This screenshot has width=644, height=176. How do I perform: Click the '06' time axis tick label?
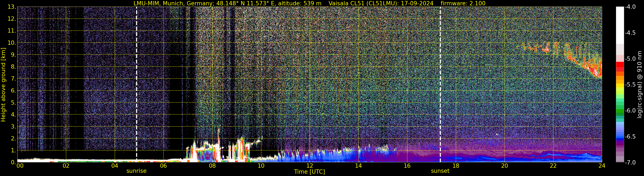click(x=163, y=166)
